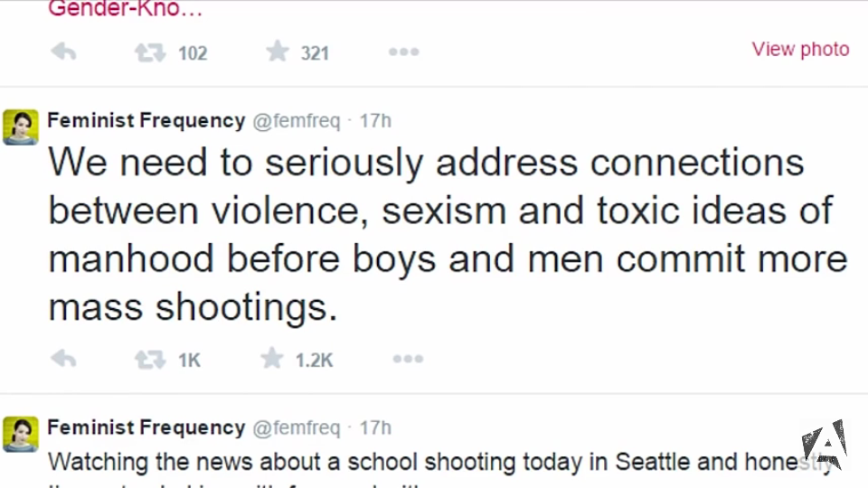
Task: Click the View photo link
Action: (800, 50)
